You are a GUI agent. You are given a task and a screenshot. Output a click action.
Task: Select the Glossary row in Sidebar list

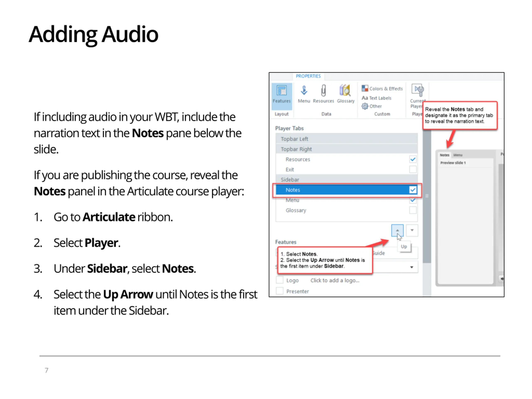pos(347,210)
